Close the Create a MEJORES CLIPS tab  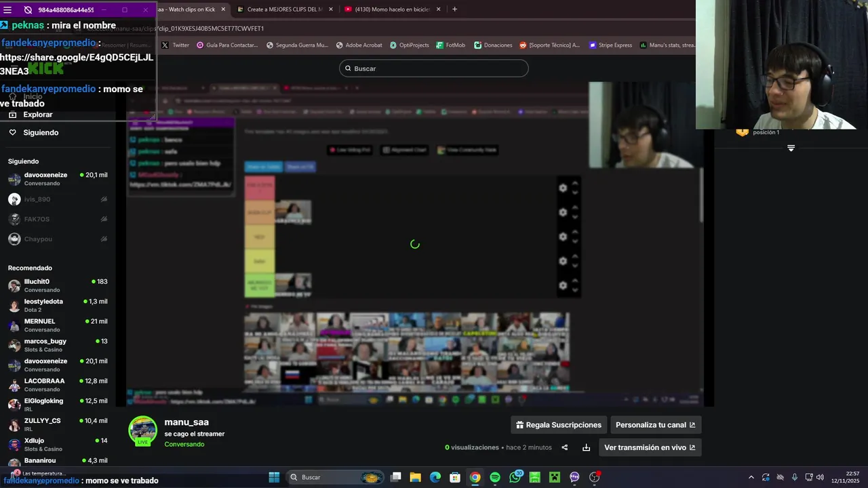[331, 9]
